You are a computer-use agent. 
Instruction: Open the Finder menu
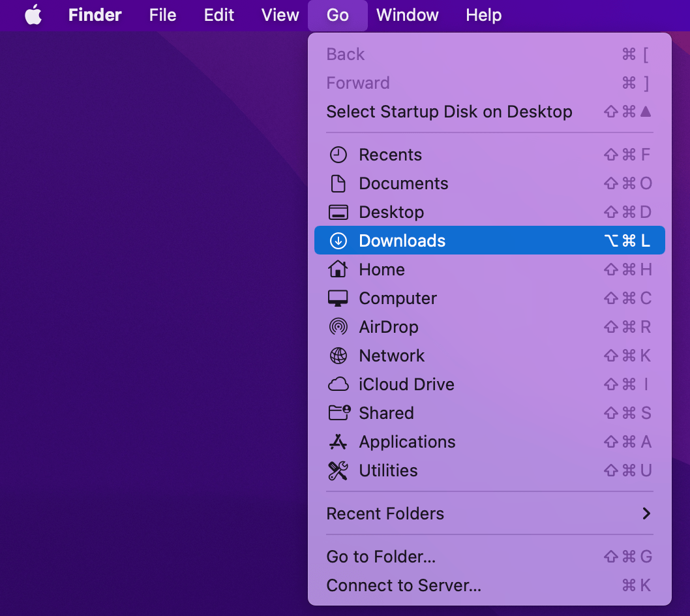[x=95, y=15]
